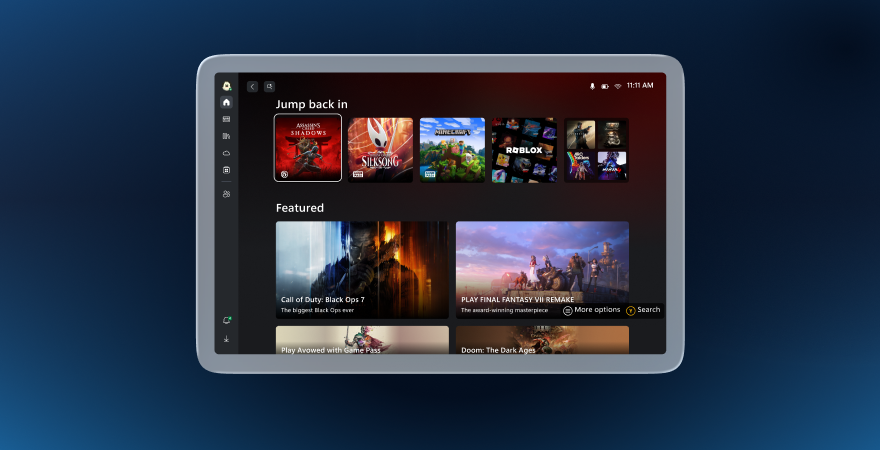Image resolution: width=880 pixels, height=450 pixels.
Task: Open the Store sidebar icon
Action: [226, 170]
